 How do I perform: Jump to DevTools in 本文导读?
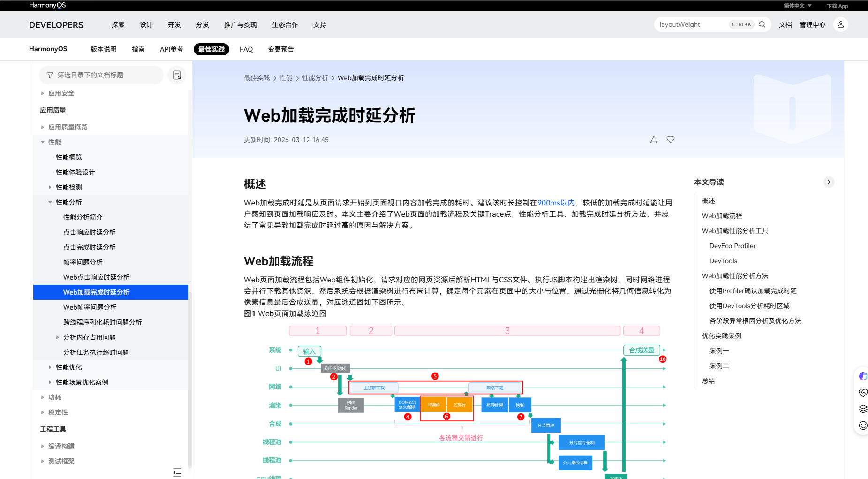723,261
